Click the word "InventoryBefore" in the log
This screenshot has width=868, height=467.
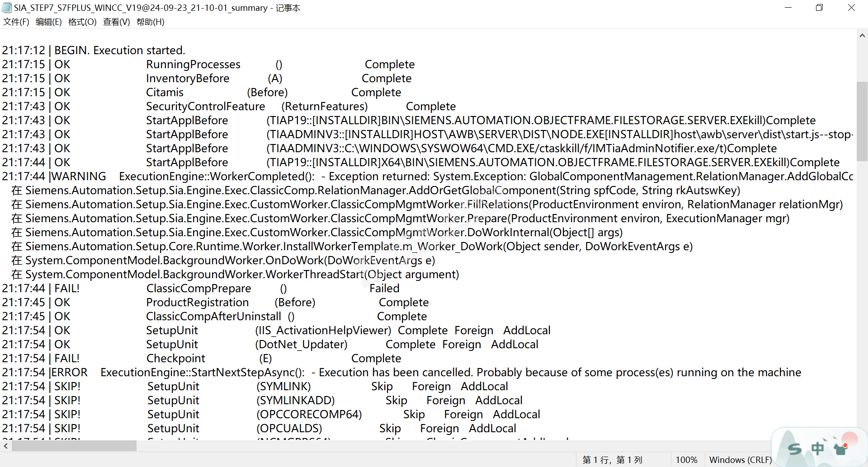point(188,78)
